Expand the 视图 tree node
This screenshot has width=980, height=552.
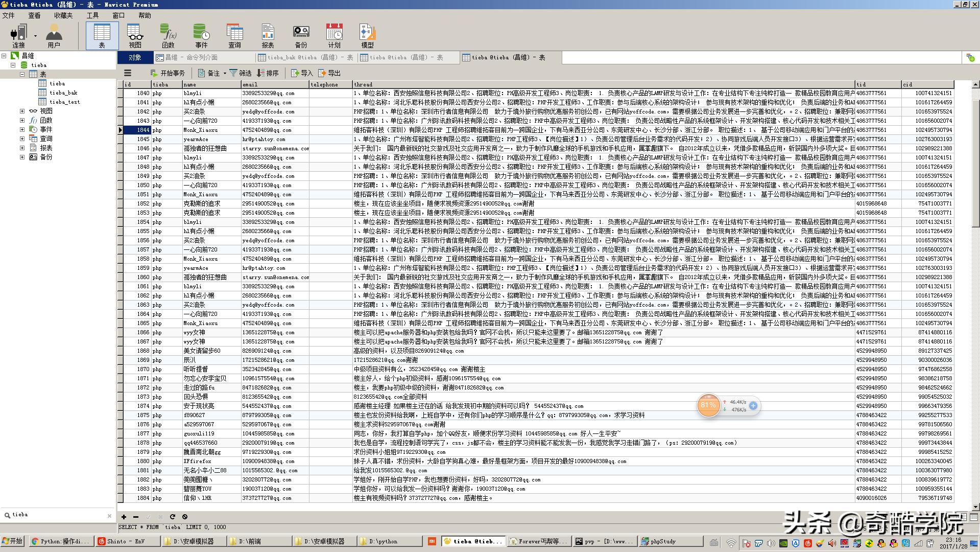pos(22,111)
